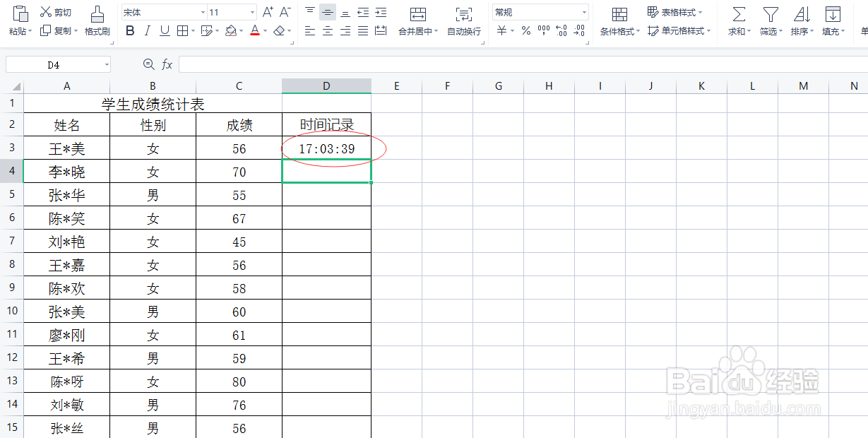
Task: Click the increase decimal places icon
Action: [x=561, y=30]
